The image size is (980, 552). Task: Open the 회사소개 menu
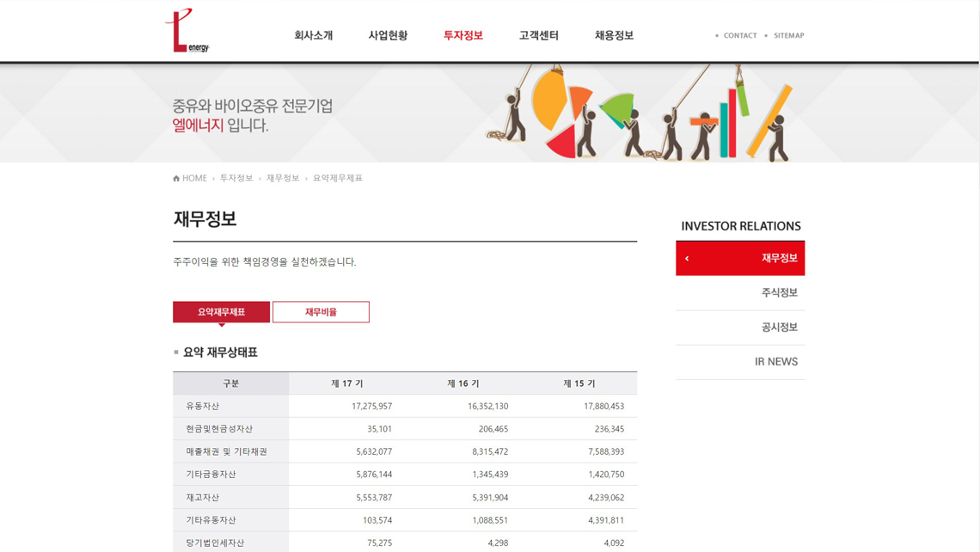point(313,36)
